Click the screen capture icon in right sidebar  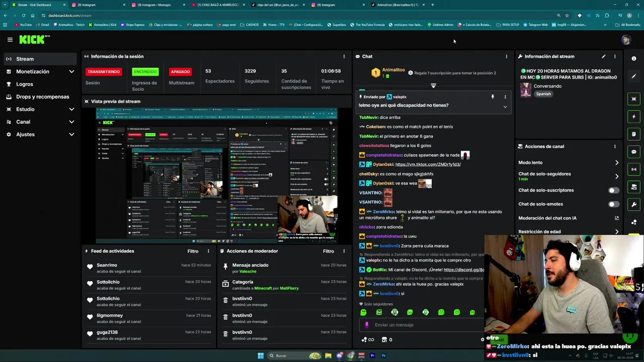634,99
